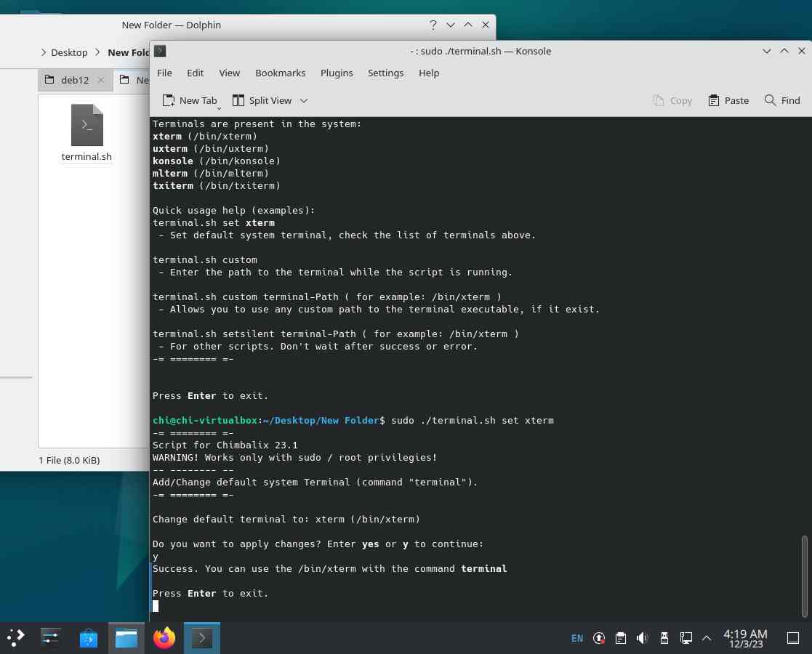Open the volume control in system tray
The height and width of the screenshot is (654, 812).
point(642,638)
